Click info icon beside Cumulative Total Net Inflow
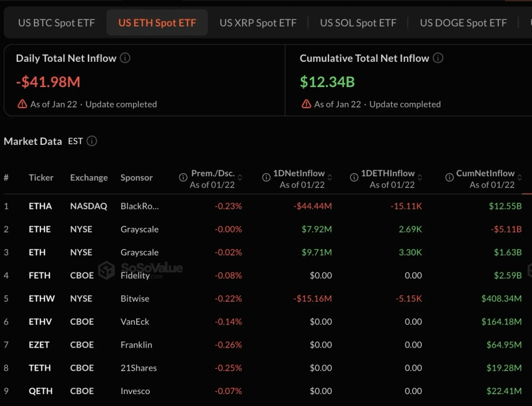The image size is (532, 406). pos(438,58)
